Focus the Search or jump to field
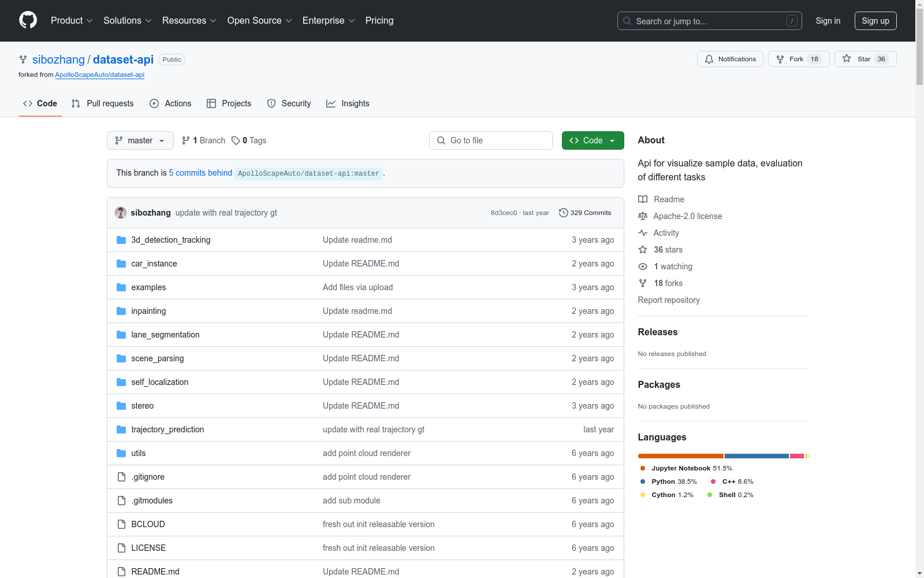This screenshot has height=578, width=924. (x=710, y=21)
